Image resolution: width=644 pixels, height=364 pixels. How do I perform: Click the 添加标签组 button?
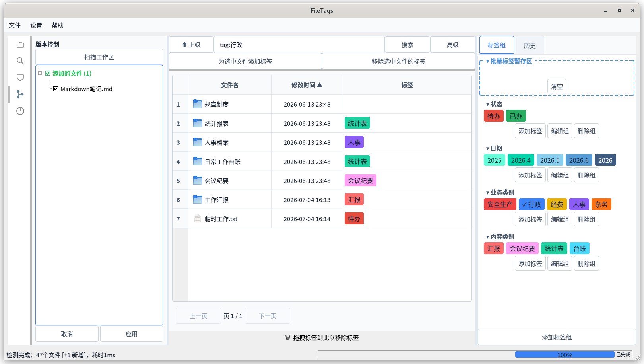[x=557, y=337]
